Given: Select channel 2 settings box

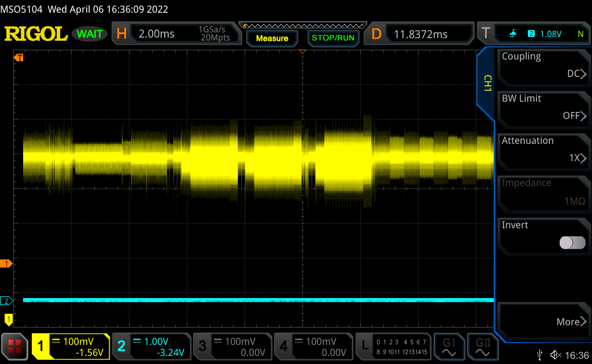Looking at the screenshot, I should [150, 346].
